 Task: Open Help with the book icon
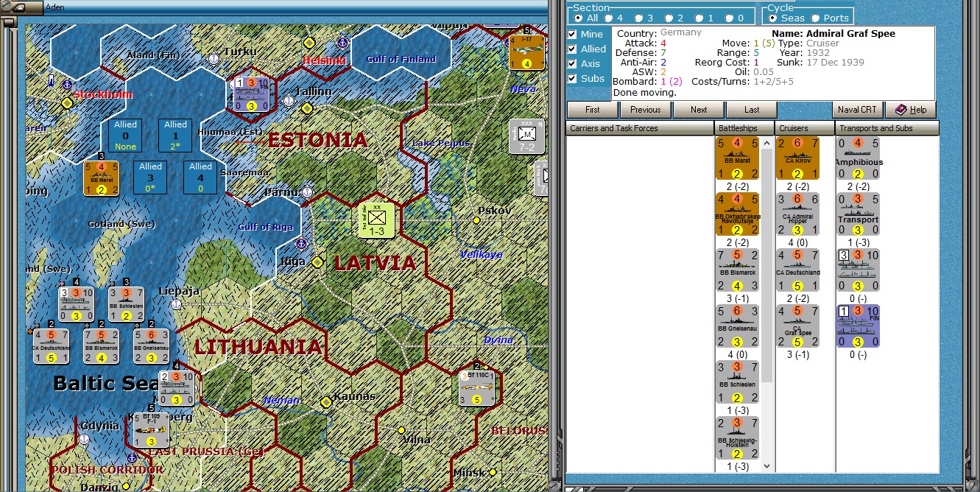click(910, 110)
